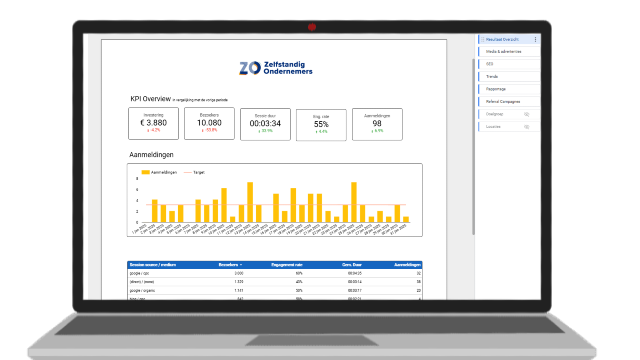Open the SEO page in the sidebar
Viewport: 640px width, 360px height.
pos(509,64)
